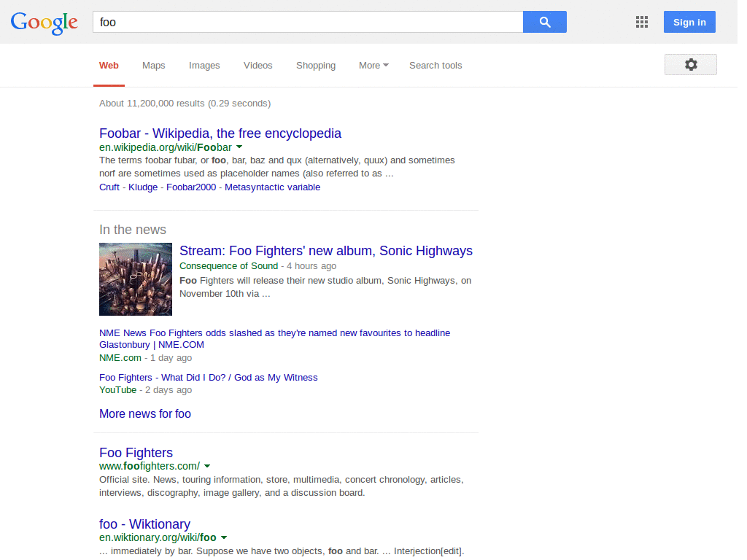Viewport: 747px width, 560px height.
Task: Expand the arrow next to www.foofighters.com/
Action: tap(207, 466)
